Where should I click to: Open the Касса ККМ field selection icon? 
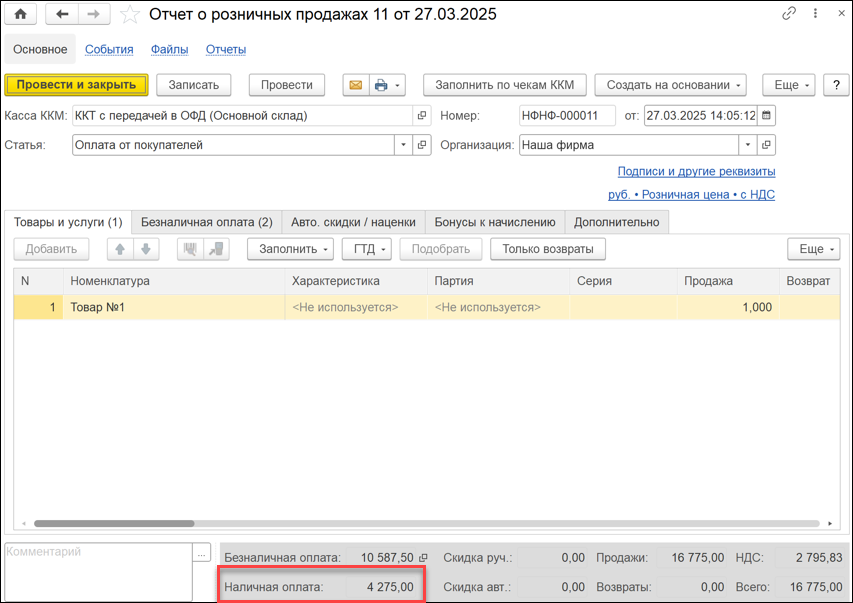click(422, 115)
